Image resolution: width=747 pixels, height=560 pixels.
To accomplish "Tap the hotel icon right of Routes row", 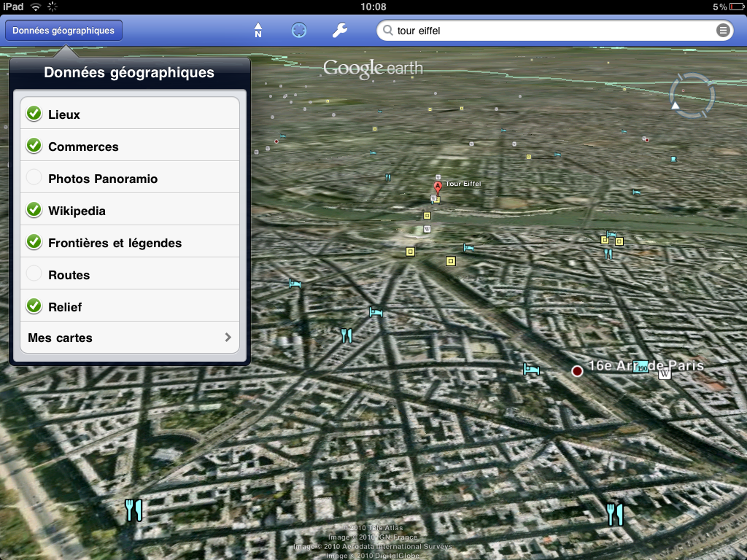I will coord(295,284).
